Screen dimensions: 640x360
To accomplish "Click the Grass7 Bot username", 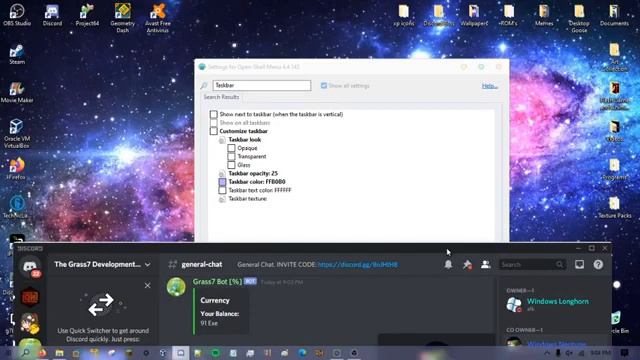I will click(217, 282).
